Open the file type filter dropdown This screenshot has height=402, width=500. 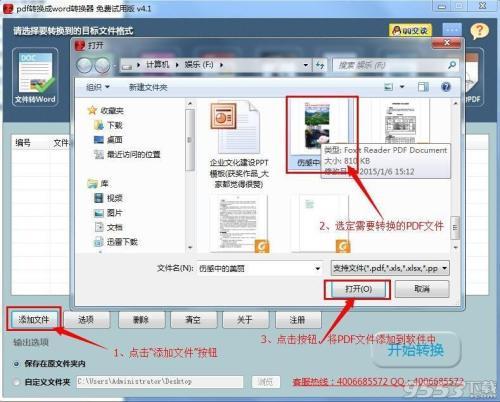(x=390, y=268)
